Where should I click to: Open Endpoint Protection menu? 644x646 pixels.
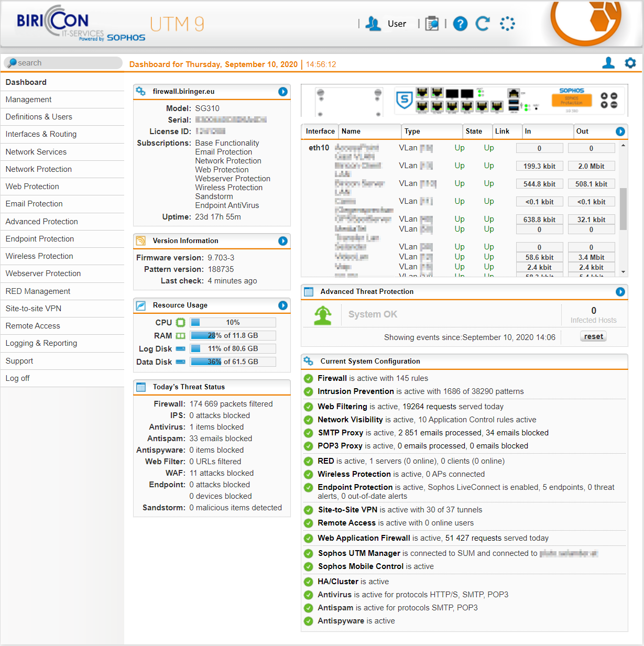coord(62,239)
